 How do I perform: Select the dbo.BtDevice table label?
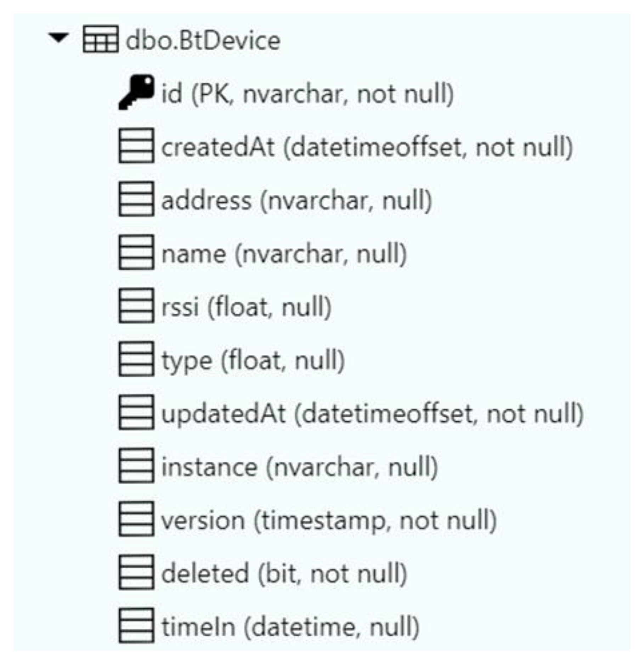click(x=203, y=40)
